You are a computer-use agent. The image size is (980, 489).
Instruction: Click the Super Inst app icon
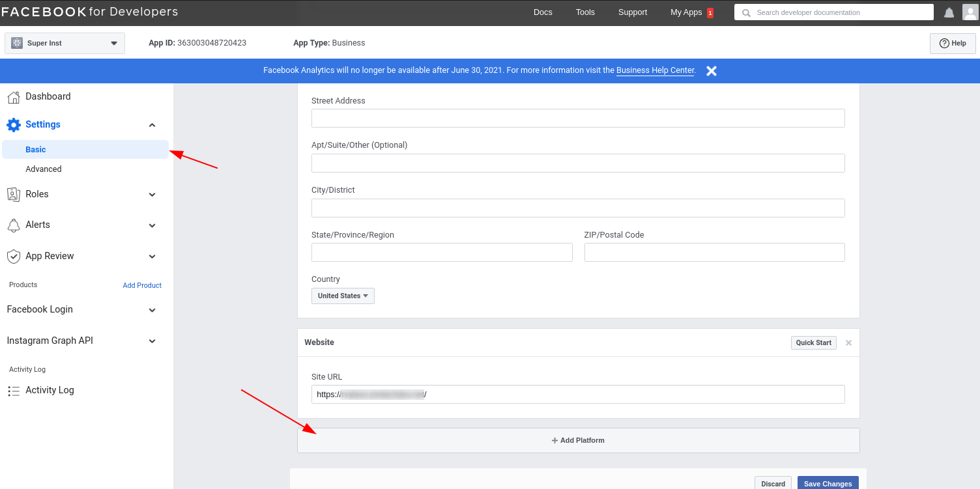point(16,43)
